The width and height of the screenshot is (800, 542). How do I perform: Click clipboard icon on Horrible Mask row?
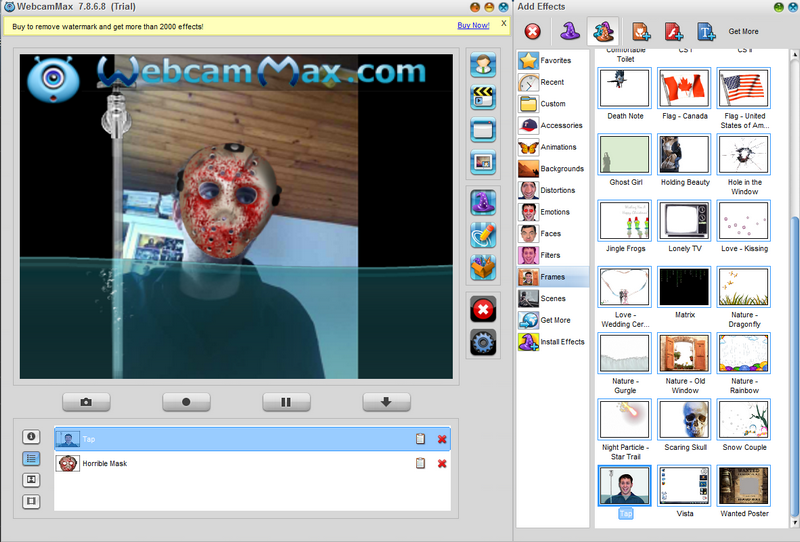[420, 463]
